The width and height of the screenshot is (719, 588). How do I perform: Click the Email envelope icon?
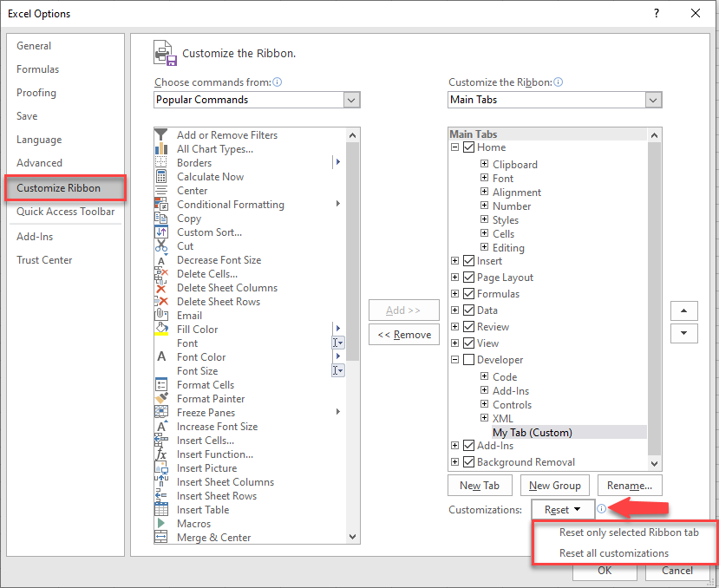[161, 316]
